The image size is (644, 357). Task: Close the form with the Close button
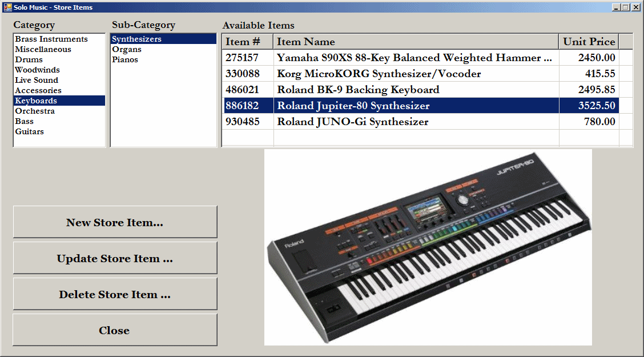pyautogui.click(x=115, y=330)
